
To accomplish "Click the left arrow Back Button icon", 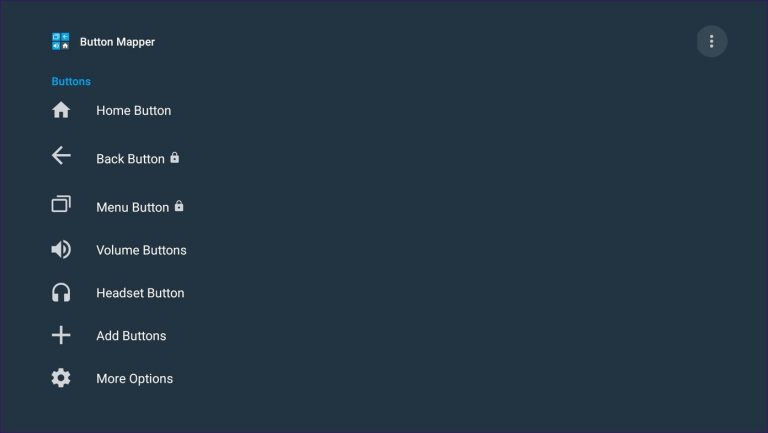I will [61, 156].
